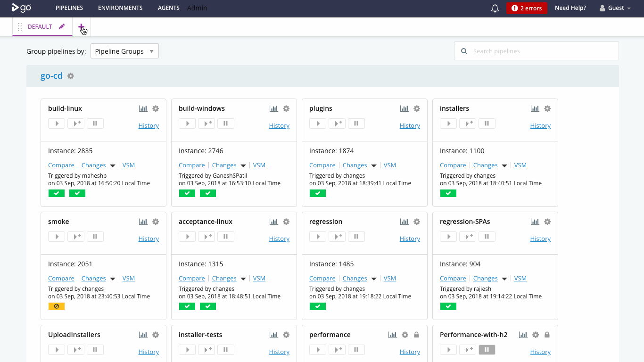Open Admin in top menu
Image resolution: width=644 pixels, height=362 pixels.
pyautogui.click(x=197, y=8)
